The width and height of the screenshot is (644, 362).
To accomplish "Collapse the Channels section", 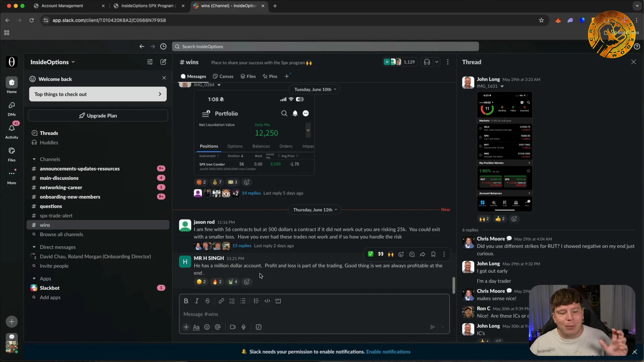I will 34,159.
